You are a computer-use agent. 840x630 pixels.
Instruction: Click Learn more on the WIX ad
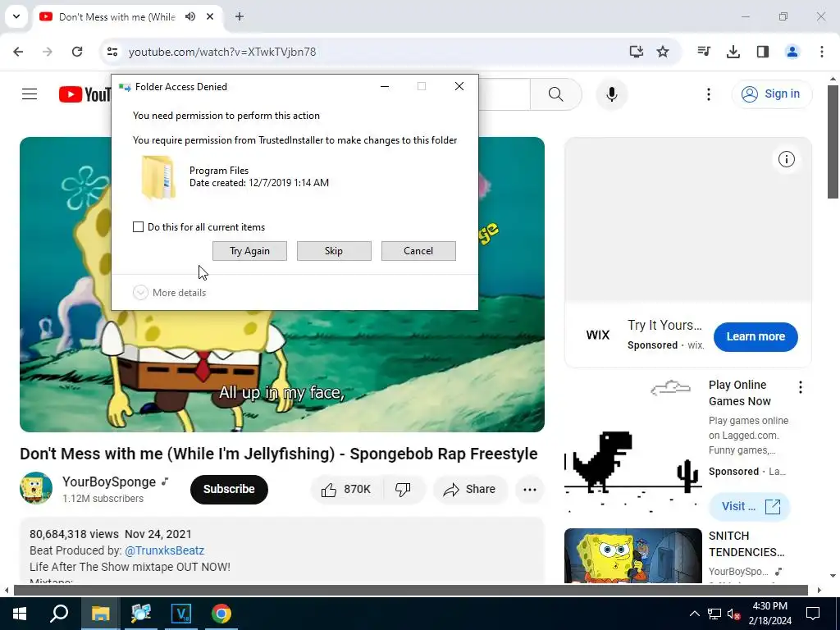756,336
